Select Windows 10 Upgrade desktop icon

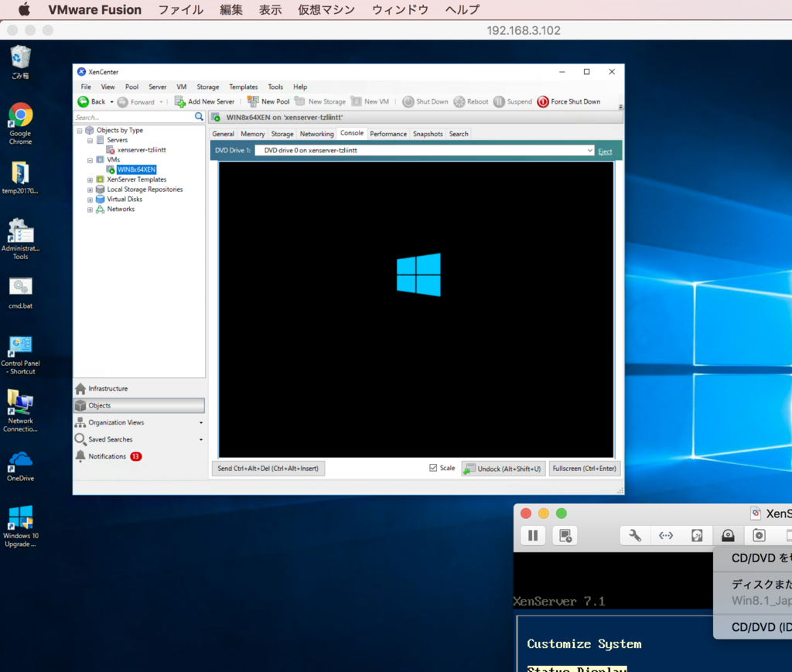pyautogui.click(x=20, y=526)
